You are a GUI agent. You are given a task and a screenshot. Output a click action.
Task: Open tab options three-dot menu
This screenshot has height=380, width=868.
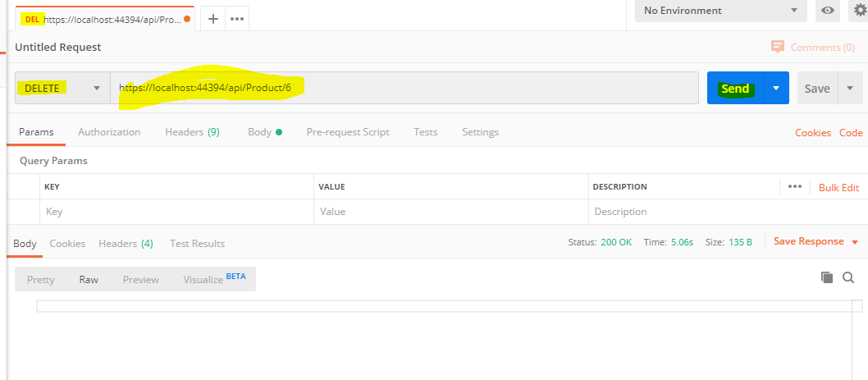(237, 19)
